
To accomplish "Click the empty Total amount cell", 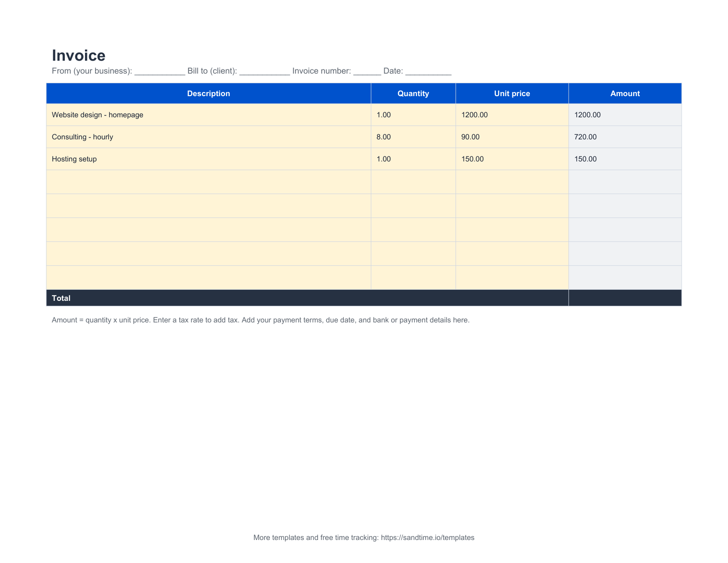I will pyautogui.click(x=625, y=298).
